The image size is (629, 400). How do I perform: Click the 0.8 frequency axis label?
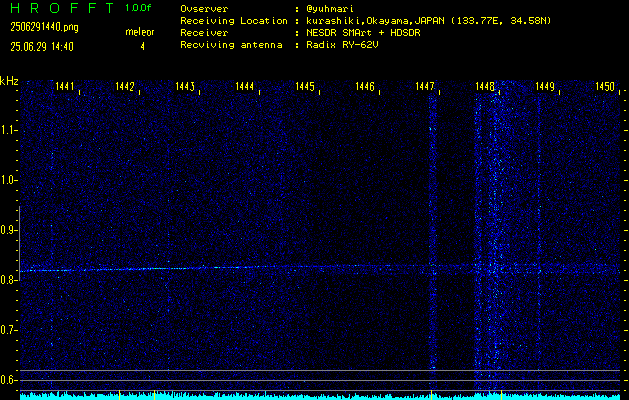(x=8, y=280)
